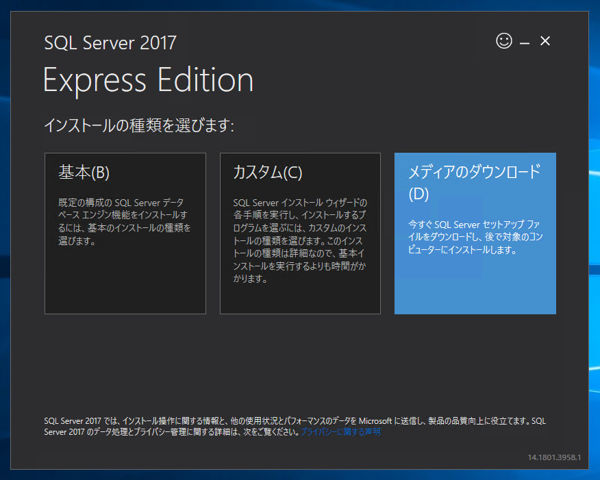Viewport: 600px width, 480px height.
Task: Open the プライバシーに関する声明 link
Action: pos(340,432)
